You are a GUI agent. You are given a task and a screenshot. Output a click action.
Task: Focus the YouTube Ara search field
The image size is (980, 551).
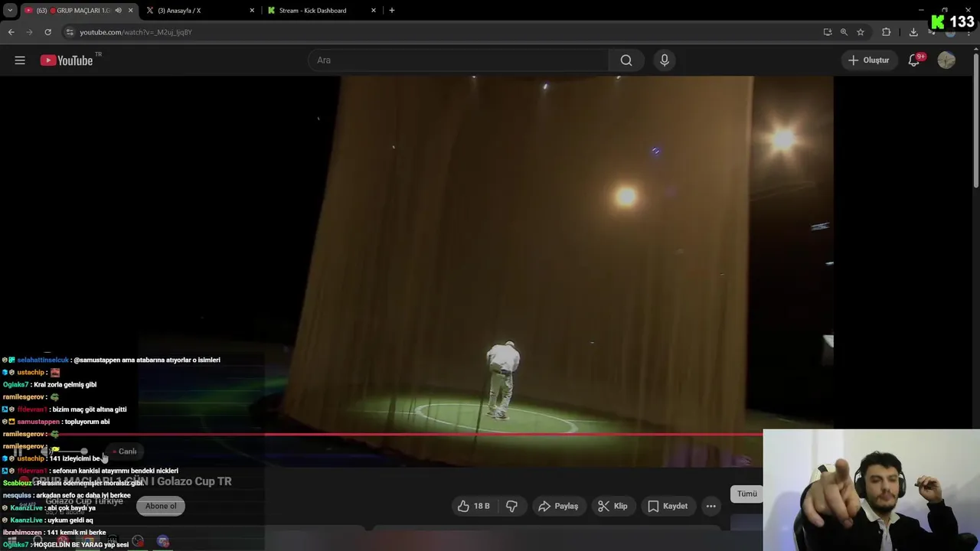[458, 60]
